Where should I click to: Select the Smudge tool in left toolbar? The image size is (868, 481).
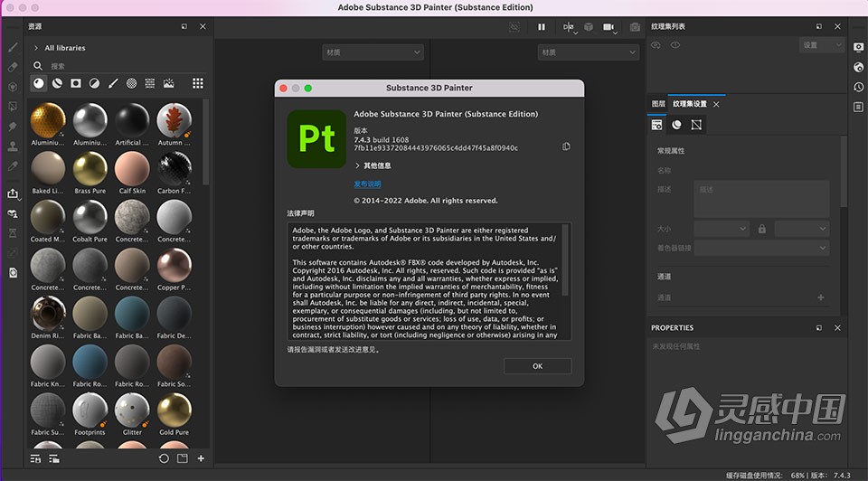[13, 127]
